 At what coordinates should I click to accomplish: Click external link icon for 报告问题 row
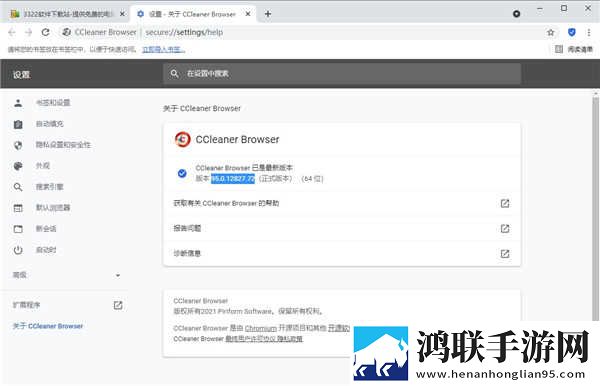(x=505, y=229)
